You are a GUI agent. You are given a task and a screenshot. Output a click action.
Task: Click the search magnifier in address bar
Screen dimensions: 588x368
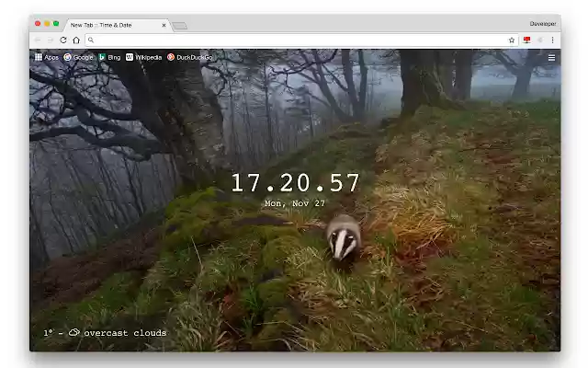point(91,40)
